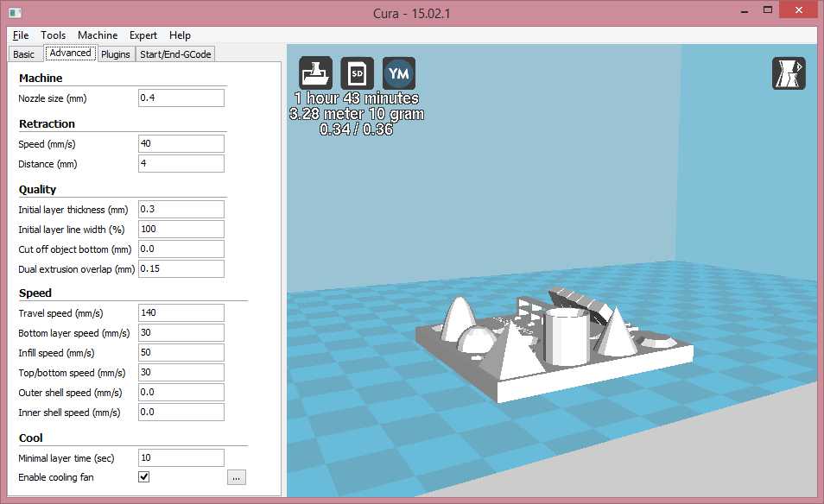
Task: Open the Tools menu
Action: click(x=53, y=35)
